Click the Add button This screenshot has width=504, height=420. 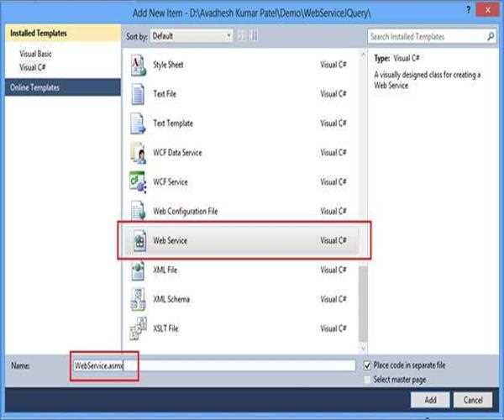430,400
